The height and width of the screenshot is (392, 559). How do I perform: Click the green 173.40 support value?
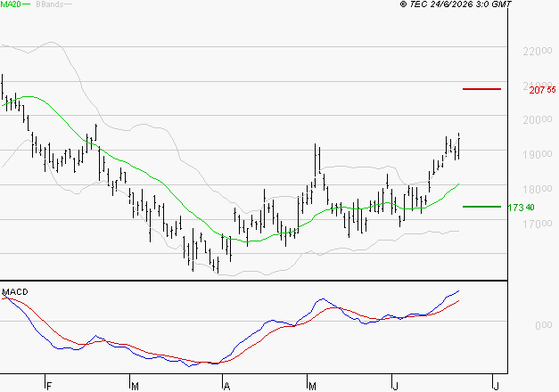(521, 208)
